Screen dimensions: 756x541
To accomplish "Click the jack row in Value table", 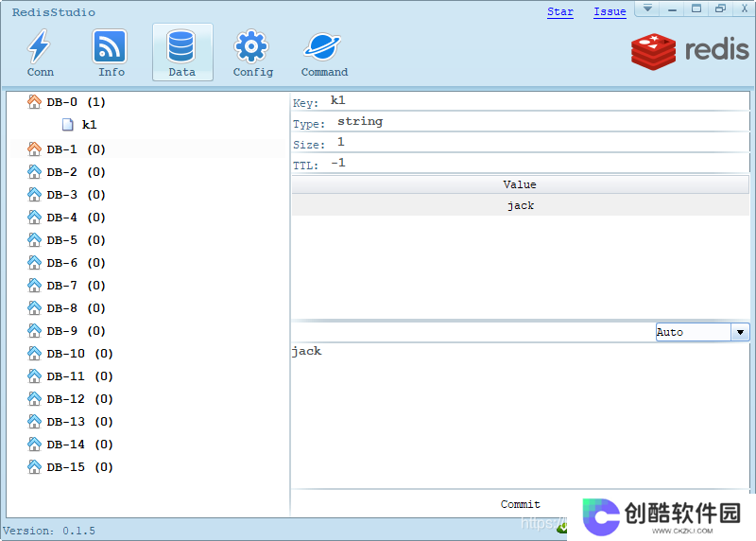I will 520,205.
